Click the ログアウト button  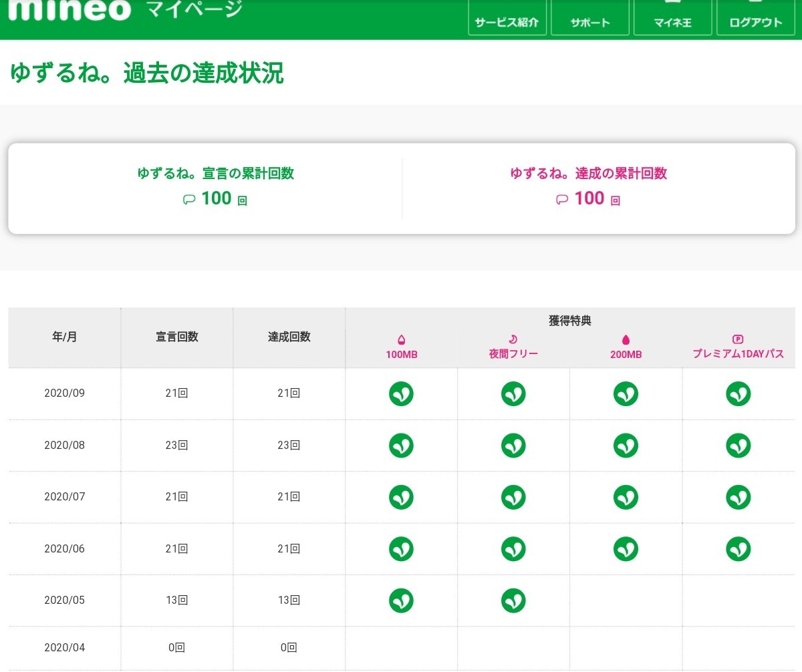click(755, 17)
